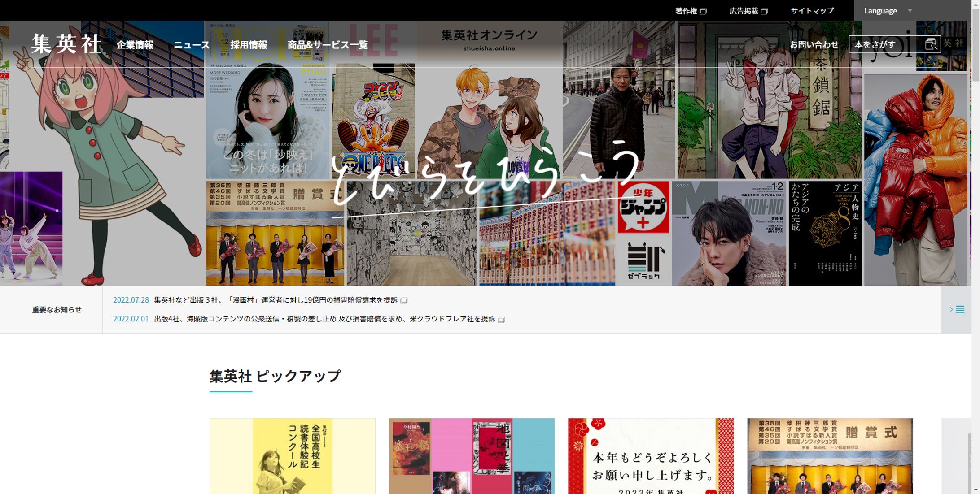980x494 pixels.
Task: Open the 企業情報 menu
Action: (136, 45)
